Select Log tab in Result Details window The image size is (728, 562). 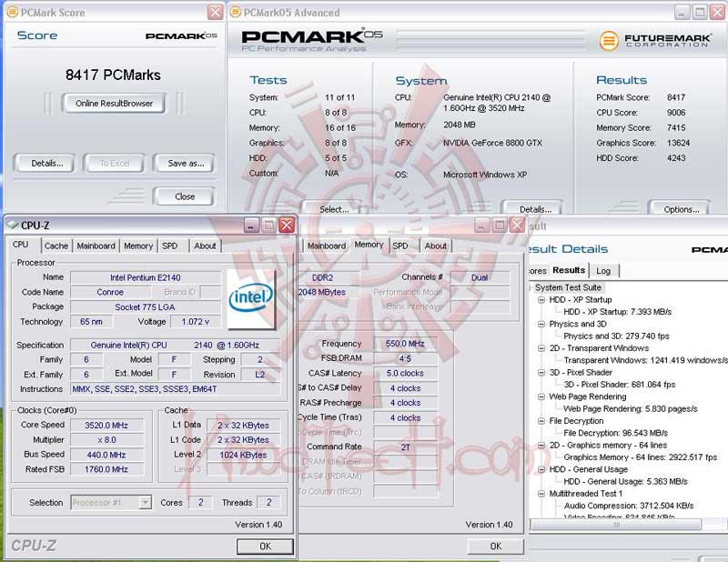(x=603, y=271)
